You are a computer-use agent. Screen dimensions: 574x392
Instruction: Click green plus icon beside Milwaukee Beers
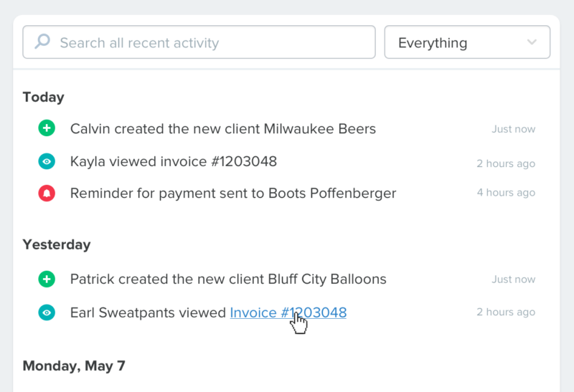[47, 128]
